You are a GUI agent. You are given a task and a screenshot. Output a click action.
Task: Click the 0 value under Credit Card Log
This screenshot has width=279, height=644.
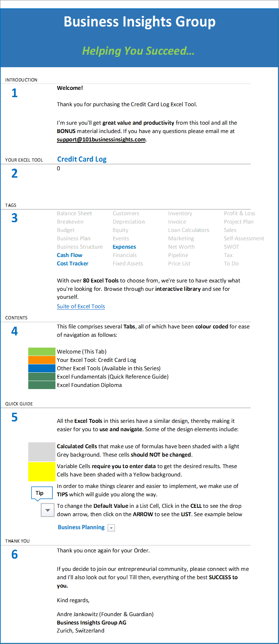59,168
